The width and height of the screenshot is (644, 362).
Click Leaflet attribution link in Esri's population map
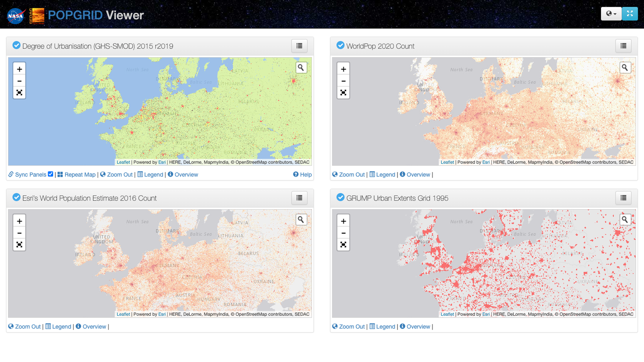123,314
